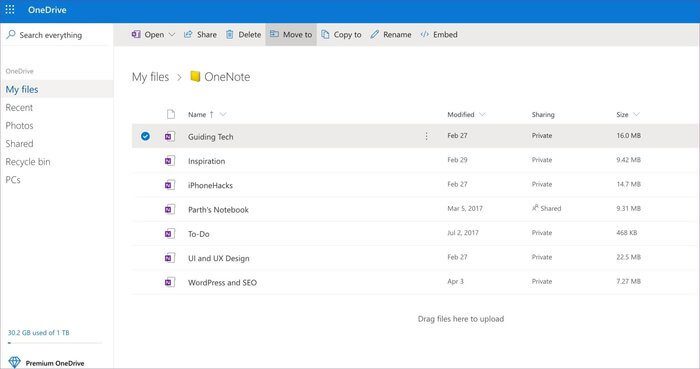Click the WordPress and SEO notebook icon

pos(170,282)
